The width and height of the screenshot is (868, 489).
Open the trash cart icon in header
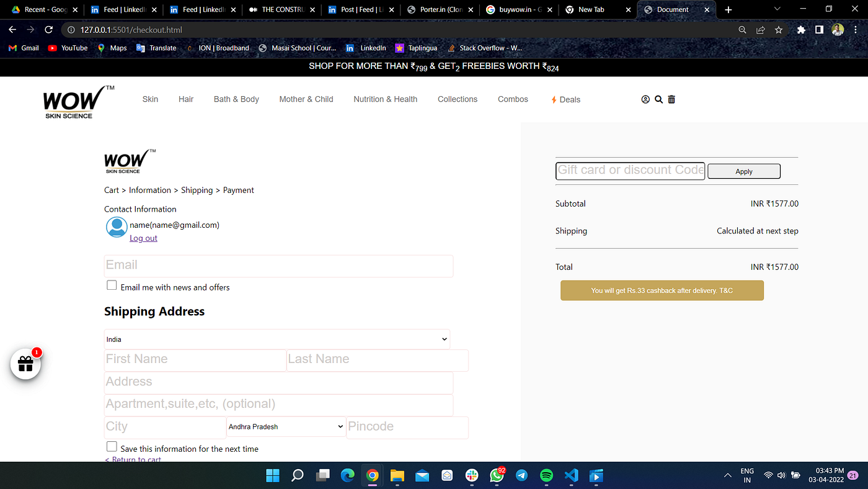(671, 99)
